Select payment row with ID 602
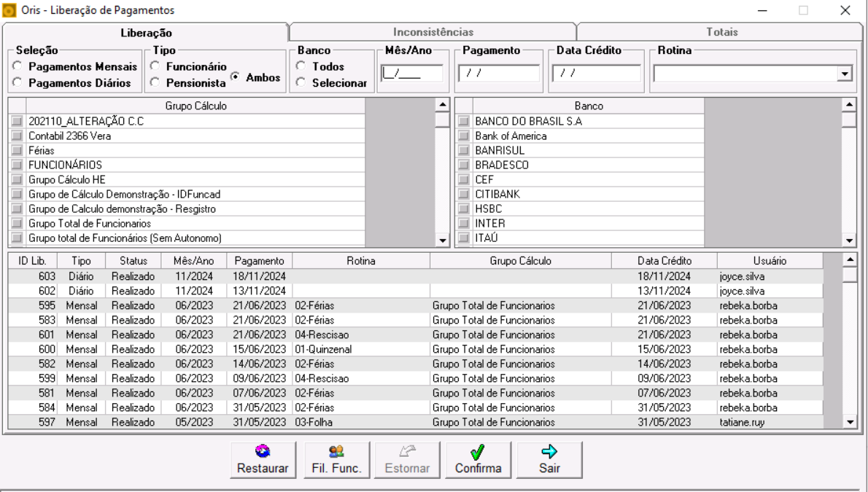868x492 pixels. [x=416, y=291]
